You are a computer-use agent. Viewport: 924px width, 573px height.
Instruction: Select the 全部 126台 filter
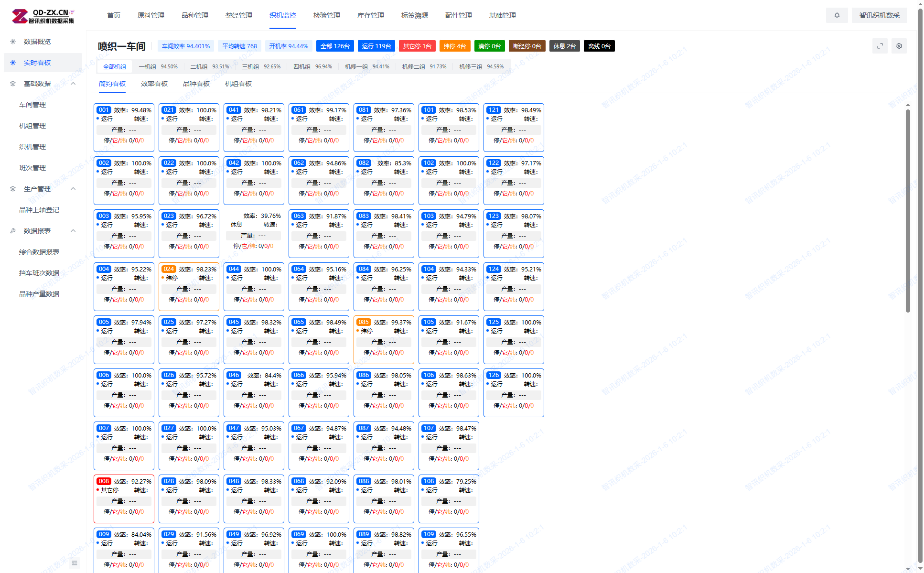point(335,46)
